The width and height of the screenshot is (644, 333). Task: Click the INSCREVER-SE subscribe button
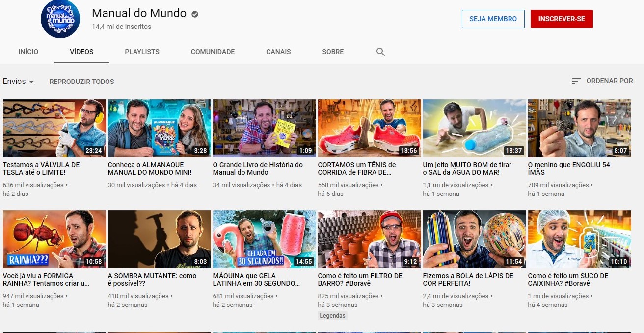562,19
